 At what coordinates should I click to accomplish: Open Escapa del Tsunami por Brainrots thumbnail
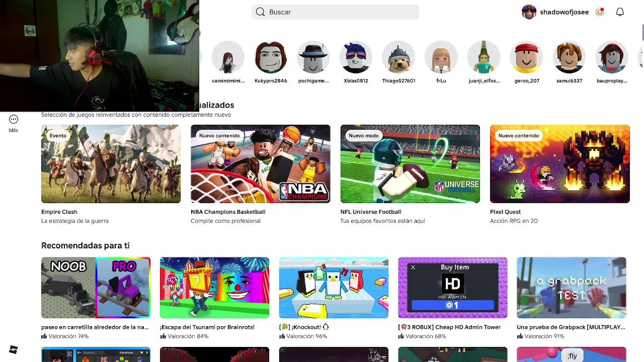coord(215,288)
